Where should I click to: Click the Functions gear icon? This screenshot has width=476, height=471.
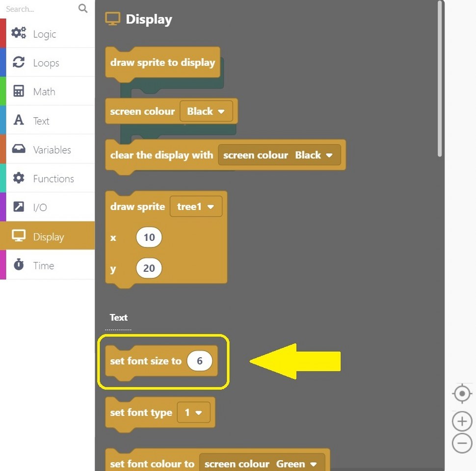coord(19,178)
